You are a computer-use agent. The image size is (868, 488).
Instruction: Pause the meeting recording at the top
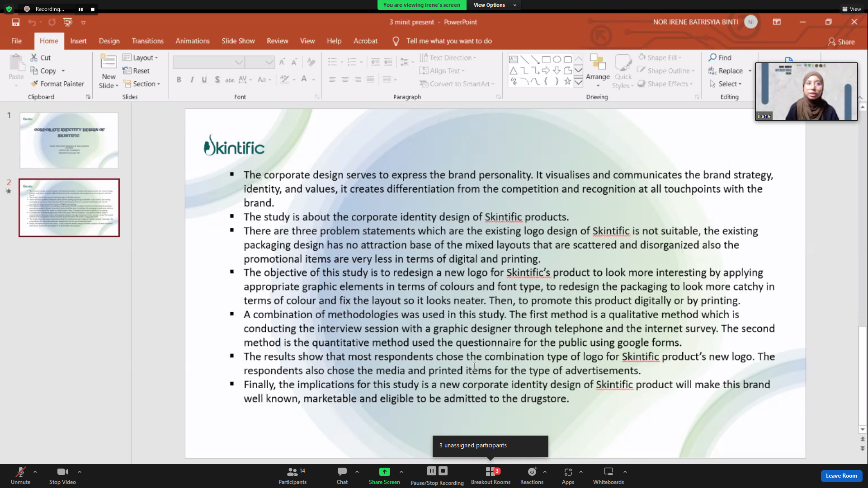(x=80, y=9)
